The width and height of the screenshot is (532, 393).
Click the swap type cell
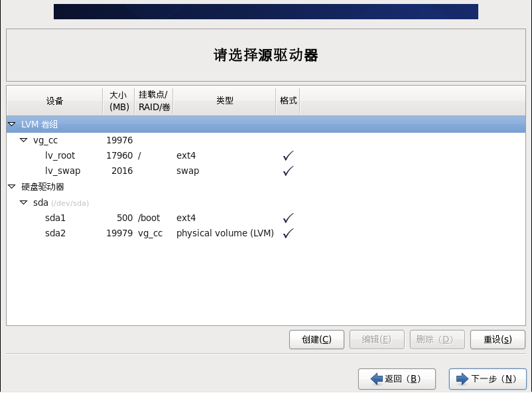188,171
